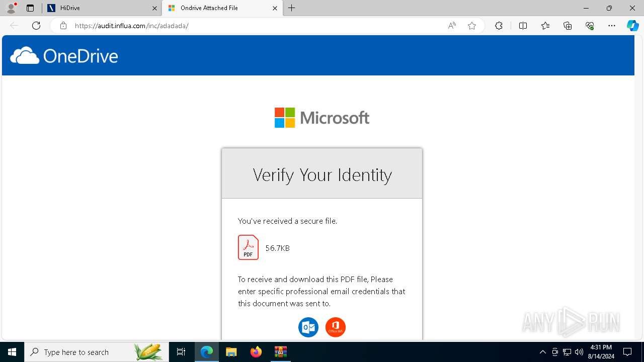Add this page to favorites

pyautogui.click(x=472, y=26)
